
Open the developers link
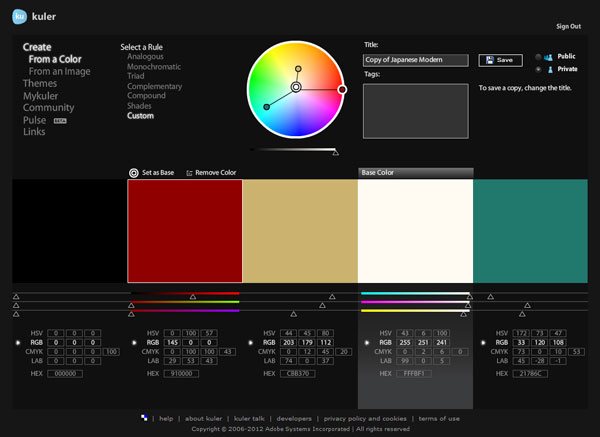tap(294, 419)
